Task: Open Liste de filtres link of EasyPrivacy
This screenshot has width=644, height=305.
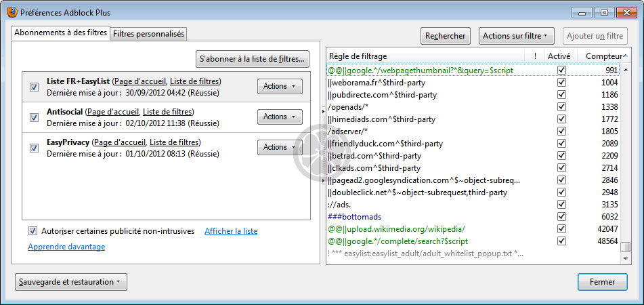Action: 175,142
